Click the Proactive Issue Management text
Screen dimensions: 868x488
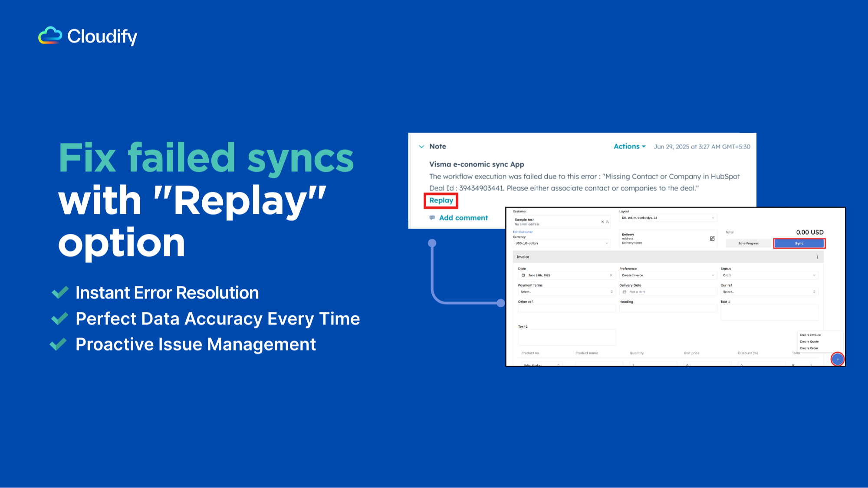click(196, 344)
